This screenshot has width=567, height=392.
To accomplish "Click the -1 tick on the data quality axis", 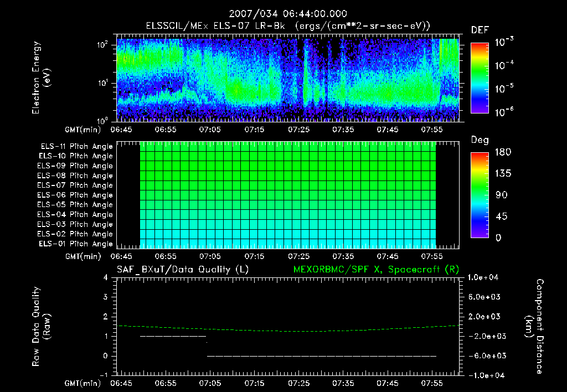I will point(104,375).
